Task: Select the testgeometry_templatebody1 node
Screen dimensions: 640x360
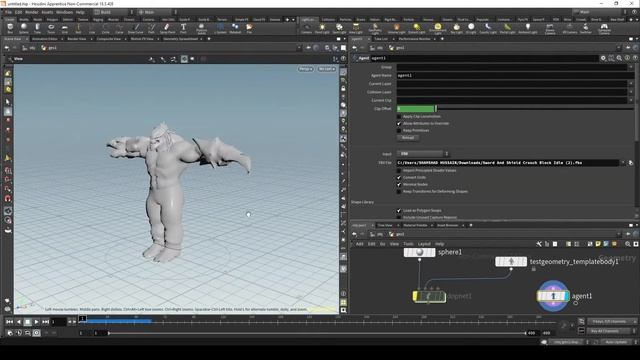Action: click(511, 262)
